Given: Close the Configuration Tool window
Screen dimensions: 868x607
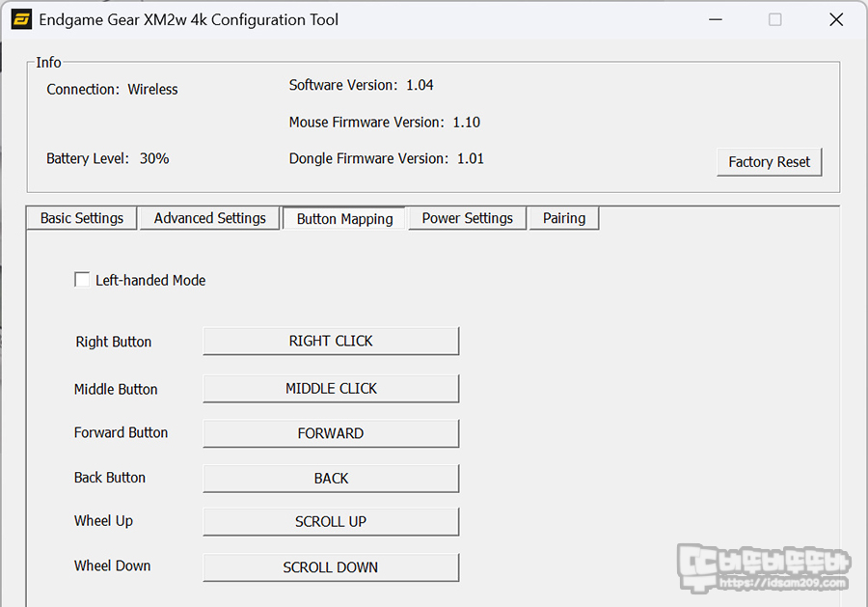Looking at the screenshot, I should click(x=836, y=20).
